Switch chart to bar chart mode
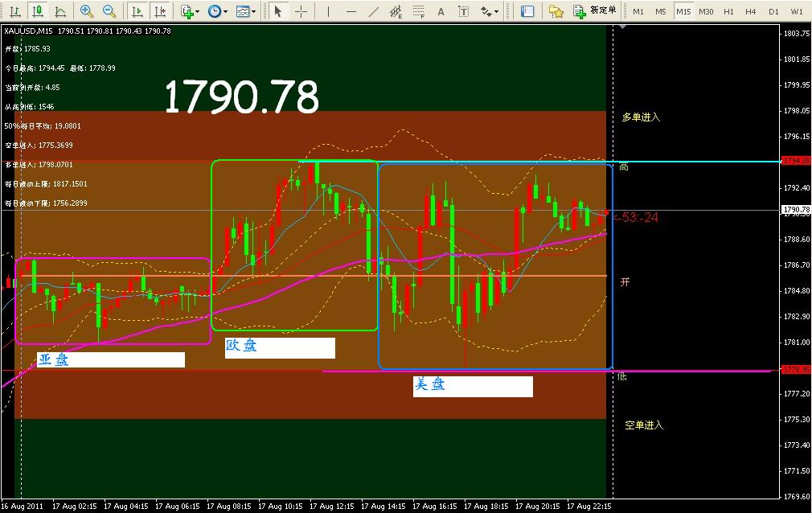 click(14, 11)
